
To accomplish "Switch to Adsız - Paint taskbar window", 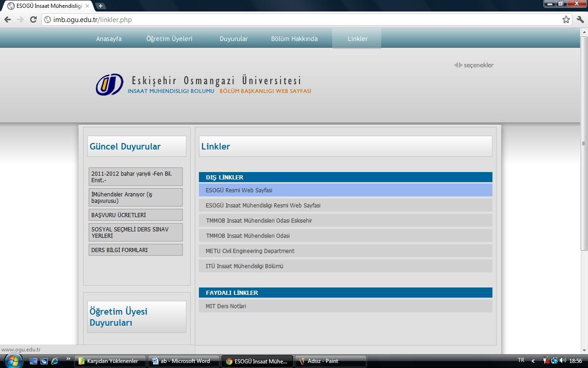I will coord(331,361).
